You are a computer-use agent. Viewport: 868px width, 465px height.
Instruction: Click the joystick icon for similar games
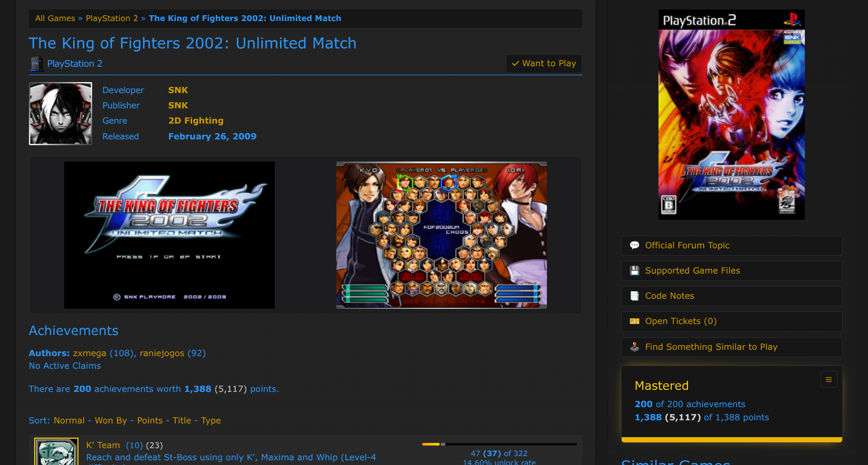[635, 347]
